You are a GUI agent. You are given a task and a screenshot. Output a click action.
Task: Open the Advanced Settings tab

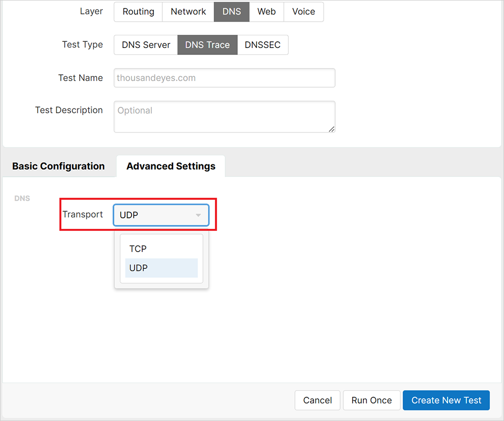pyautogui.click(x=171, y=166)
